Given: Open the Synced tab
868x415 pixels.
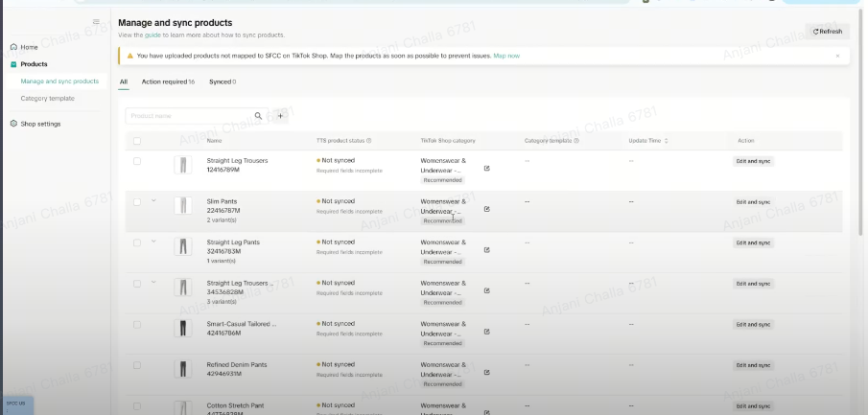Looking at the screenshot, I should (222, 82).
